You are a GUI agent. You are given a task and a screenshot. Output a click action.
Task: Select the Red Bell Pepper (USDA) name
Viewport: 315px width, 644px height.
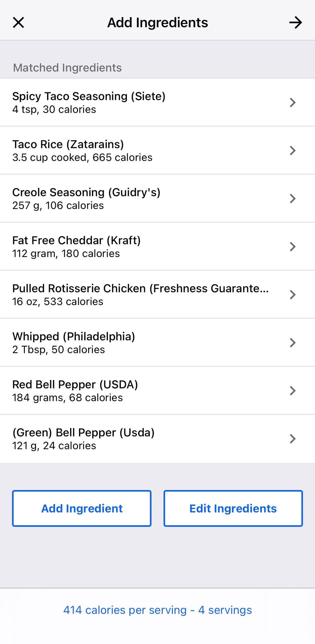point(75,384)
